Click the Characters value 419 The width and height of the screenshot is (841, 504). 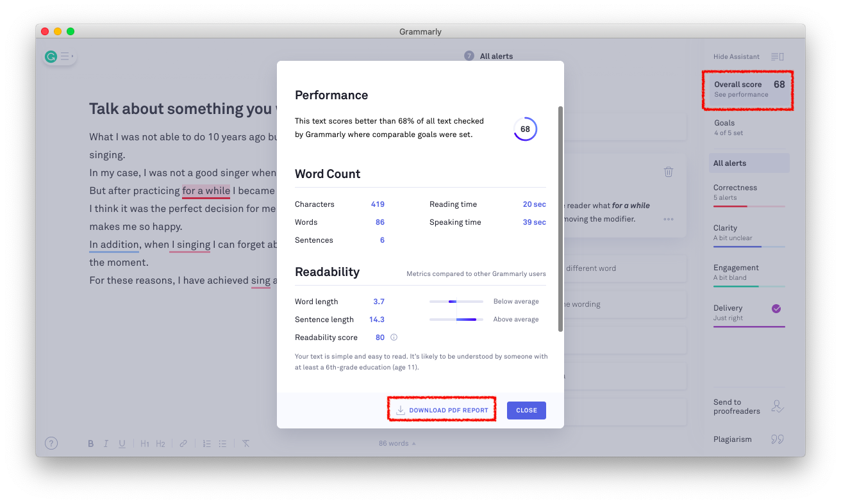click(x=378, y=204)
